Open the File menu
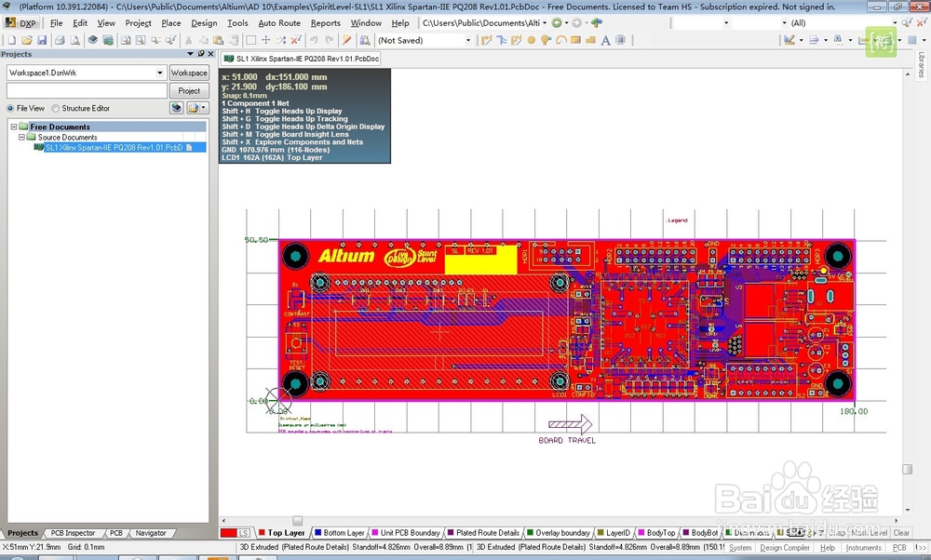Viewport: 931px width, 560px height. 57,22
